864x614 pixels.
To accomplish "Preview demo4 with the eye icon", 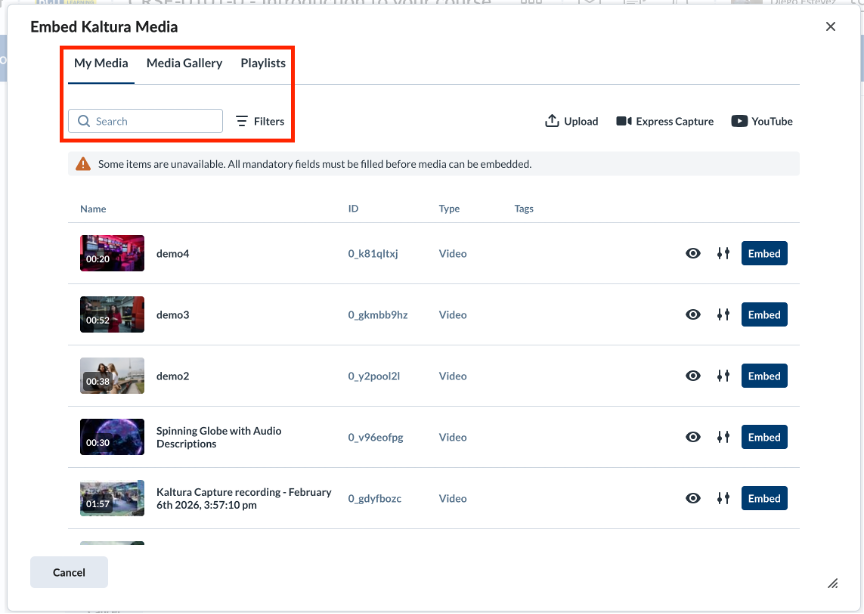I will tap(693, 254).
